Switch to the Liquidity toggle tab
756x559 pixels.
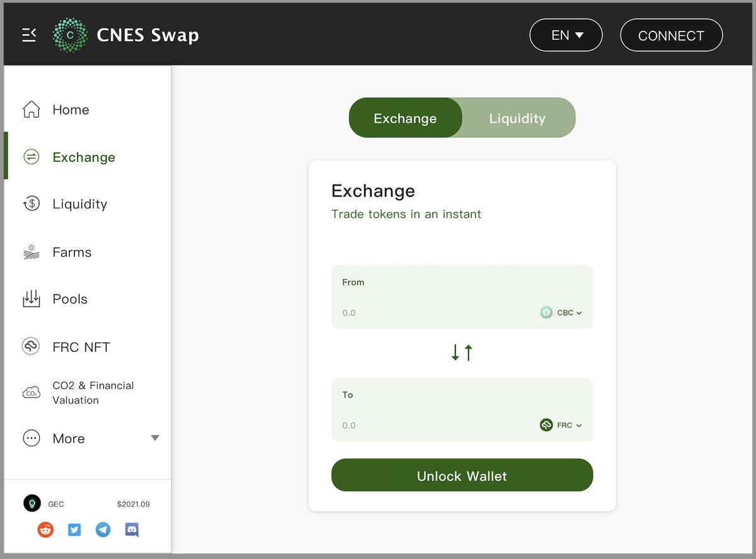click(518, 118)
